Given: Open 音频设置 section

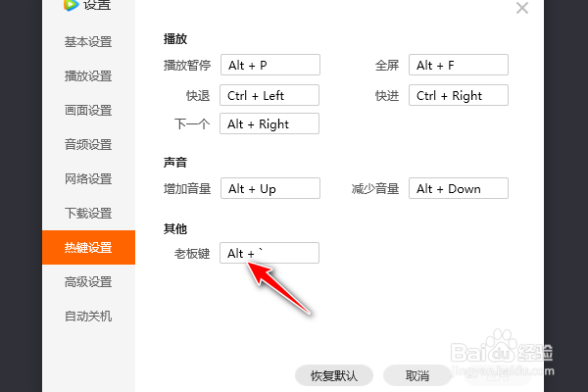Looking at the screenshot, I should [x=88, y=145].
